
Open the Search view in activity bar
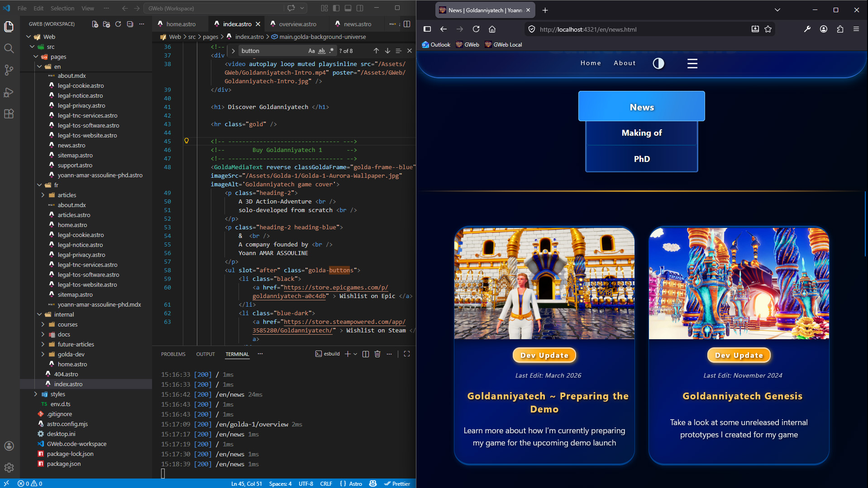(9, 48)
